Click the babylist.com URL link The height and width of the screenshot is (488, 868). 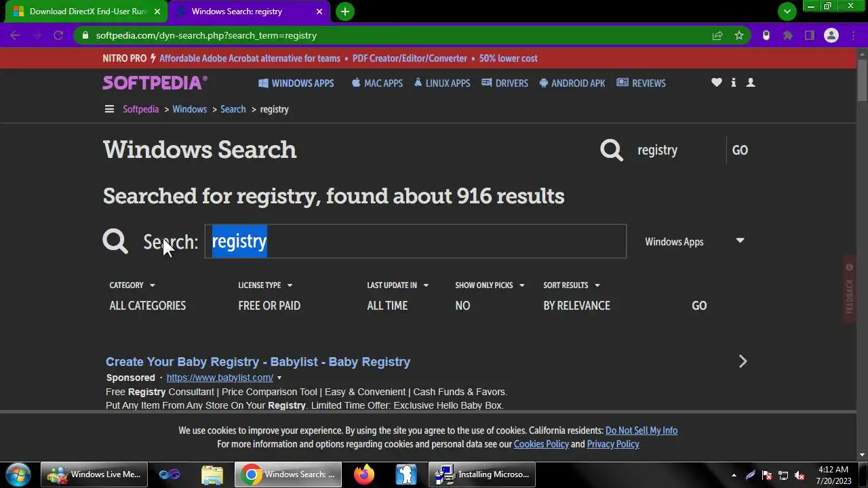220,378
